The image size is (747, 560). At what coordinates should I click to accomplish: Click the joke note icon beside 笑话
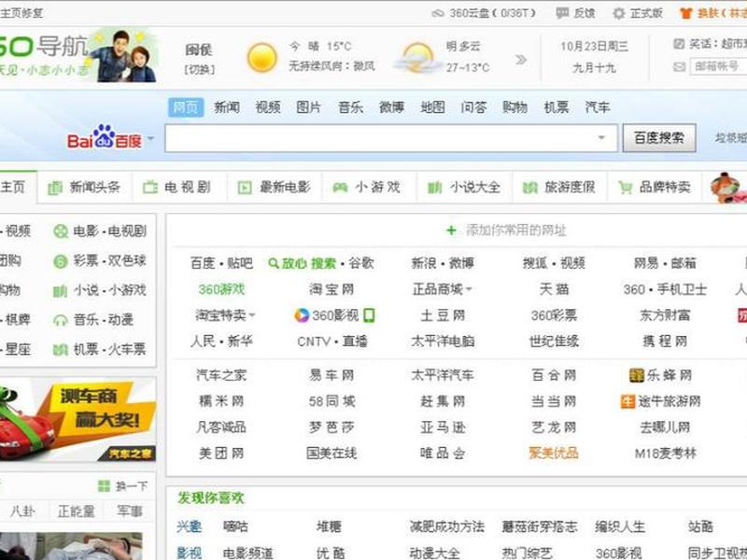pos(679,44)
